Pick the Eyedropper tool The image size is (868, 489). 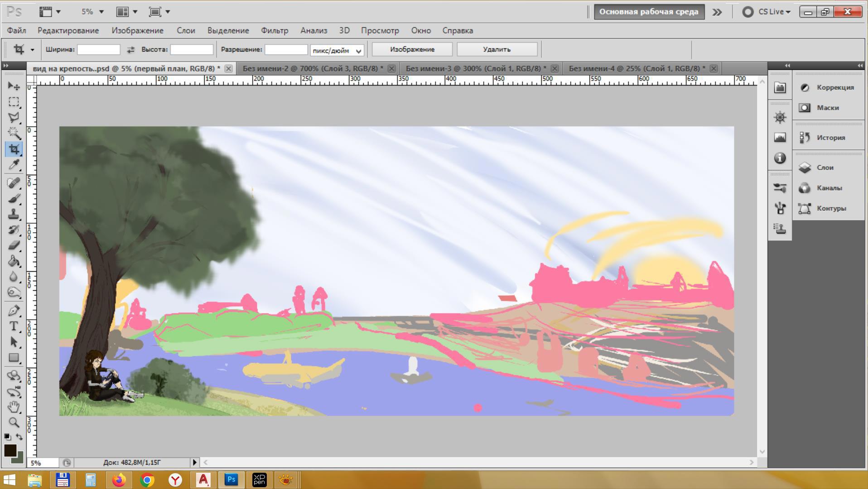pos(14,165)
